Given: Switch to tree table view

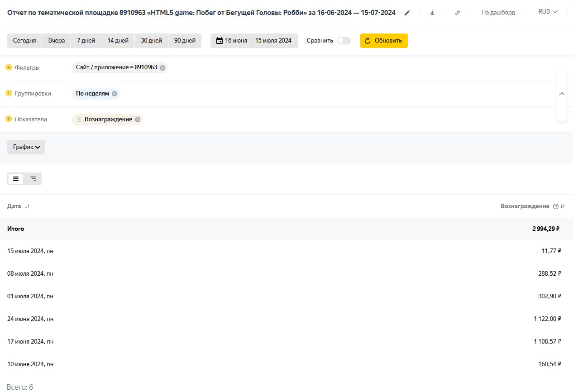Looking at the screenshot, I should click(x=33, y=179).
